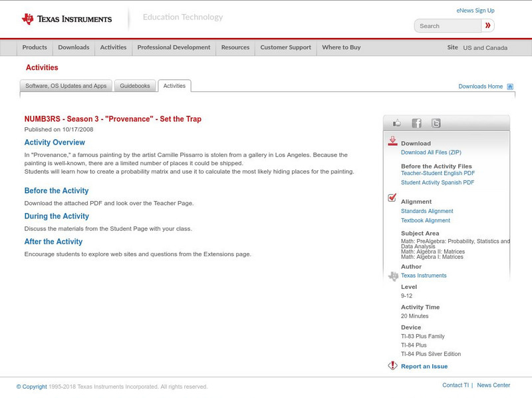532x398 pixels.
Task: Download All Files (ZIP)
Action: 431,152
